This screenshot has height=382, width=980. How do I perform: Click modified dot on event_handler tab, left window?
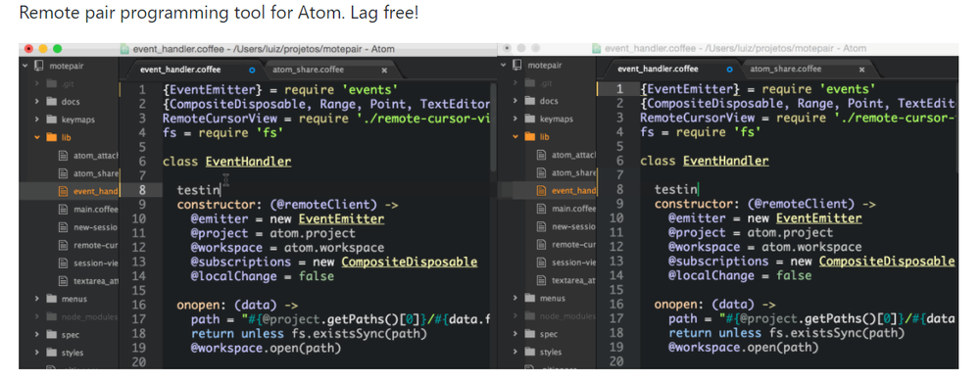pos(252,70)
